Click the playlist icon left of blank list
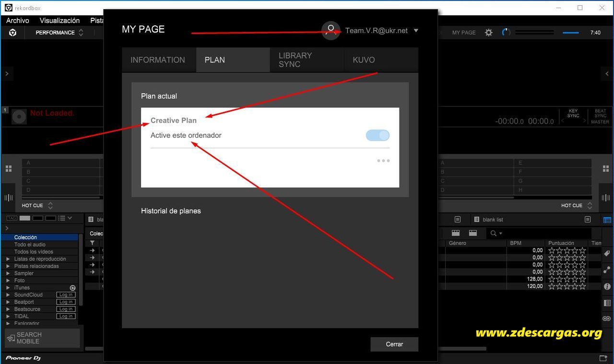This screenshot has height=364, width=614. point(477,220)
